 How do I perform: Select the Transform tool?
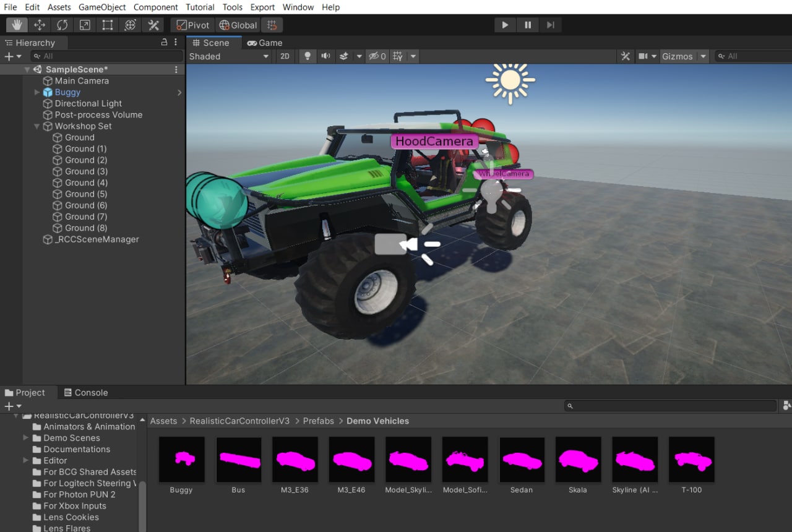130,25
